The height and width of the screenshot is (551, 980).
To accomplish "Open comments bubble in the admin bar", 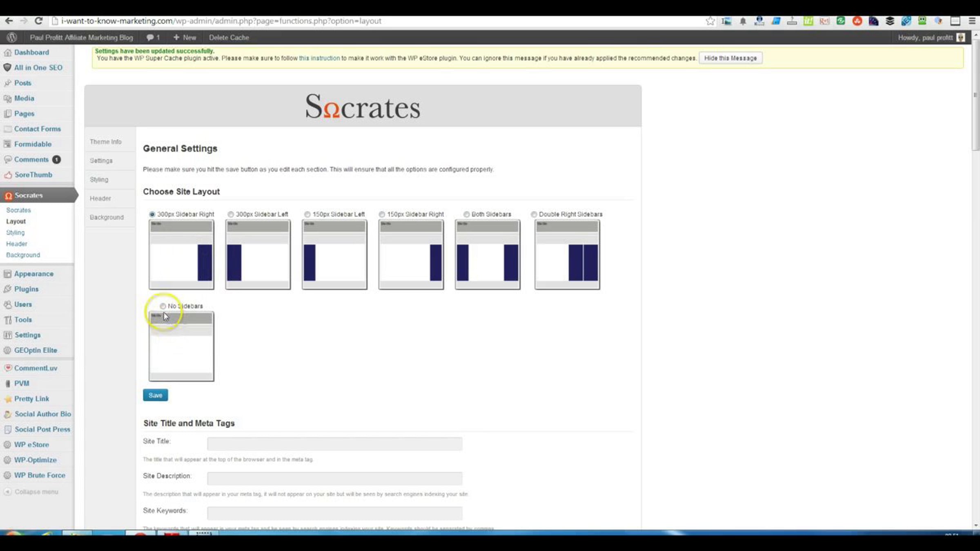I will [153, 37].
